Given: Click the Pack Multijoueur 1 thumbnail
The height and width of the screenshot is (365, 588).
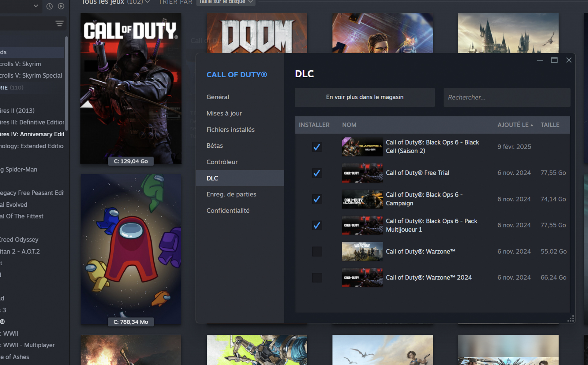Looking at the screenshot, I should click(x=362, y=225).
